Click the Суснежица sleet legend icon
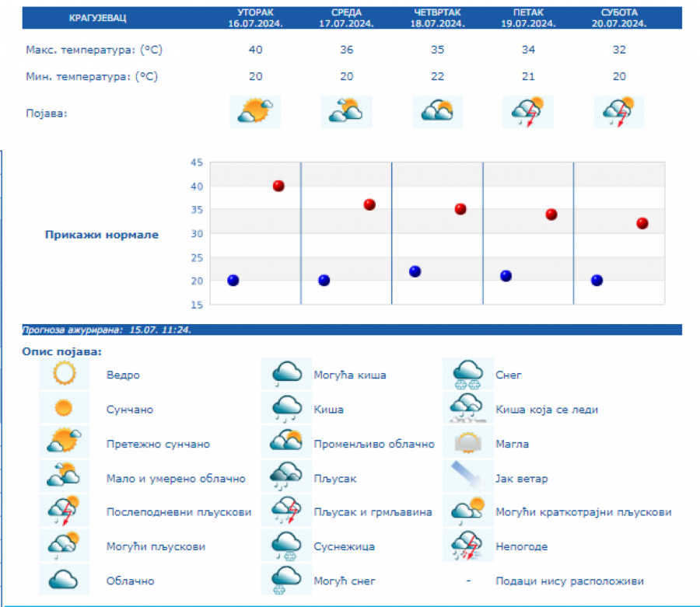 click(286, 546)
